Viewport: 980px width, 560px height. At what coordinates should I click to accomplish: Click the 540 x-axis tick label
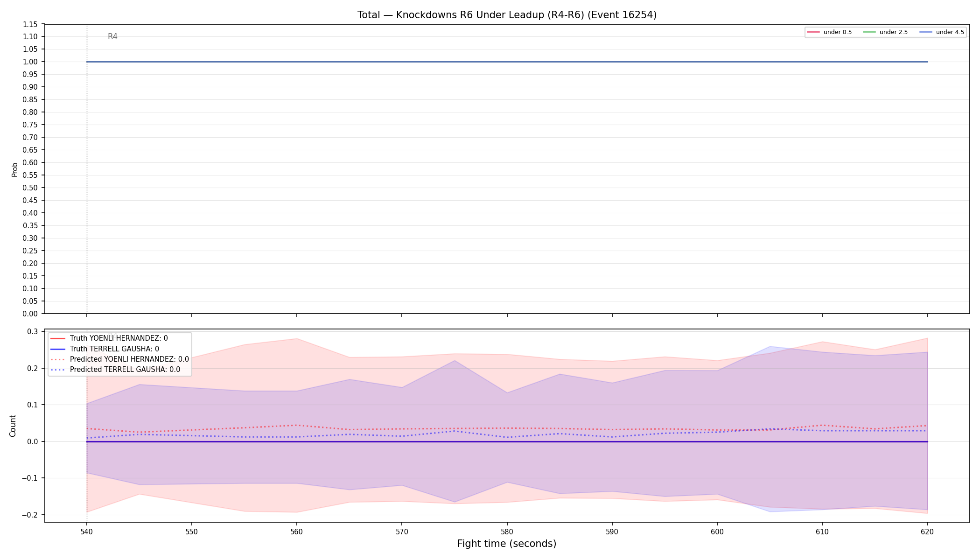[86, 531]
